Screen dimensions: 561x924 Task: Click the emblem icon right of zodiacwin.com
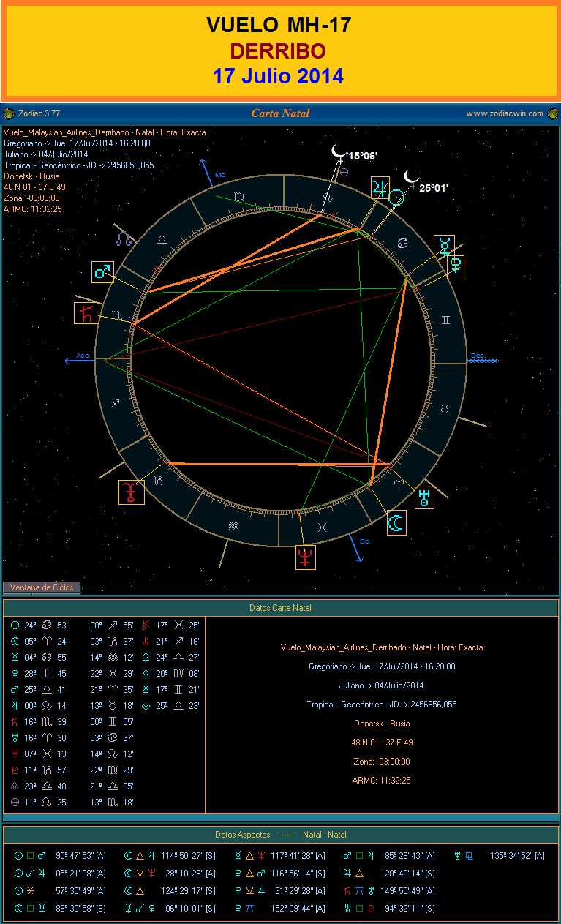552,113
